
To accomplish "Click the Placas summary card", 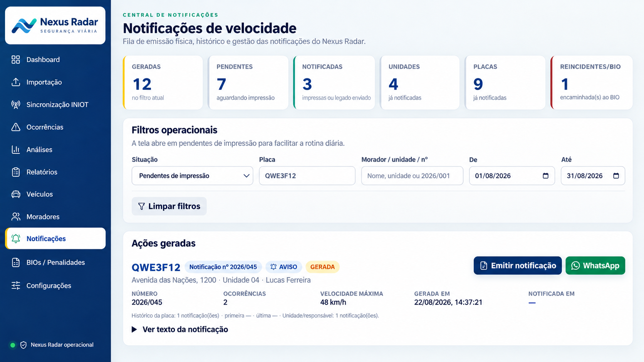I will 505,82.
